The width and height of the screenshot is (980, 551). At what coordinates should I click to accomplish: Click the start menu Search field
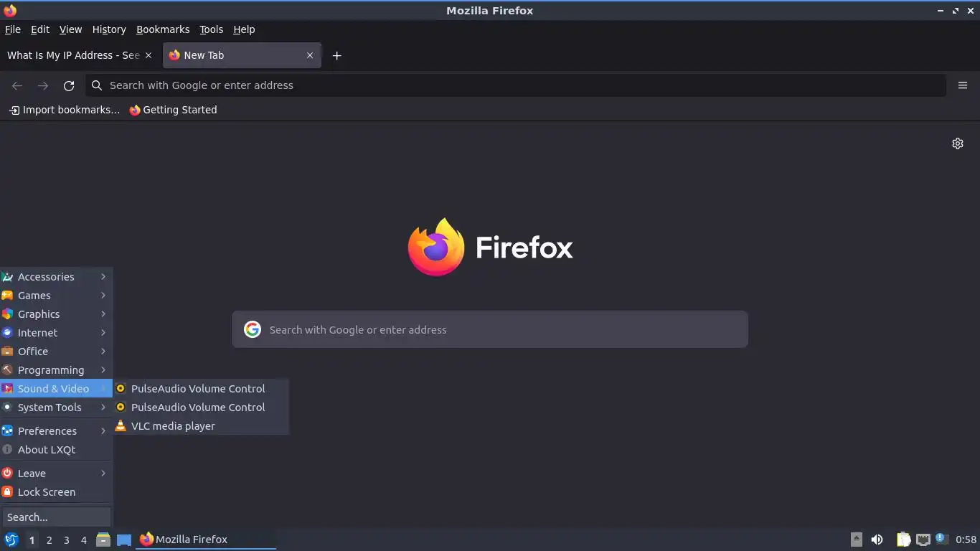(x=57, y=517)
